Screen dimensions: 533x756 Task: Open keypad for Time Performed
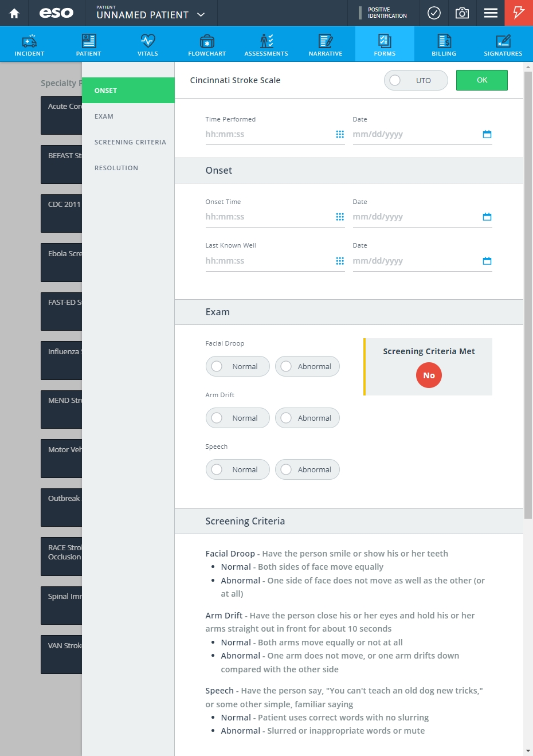pyautogui.click(x=340, y=134)
